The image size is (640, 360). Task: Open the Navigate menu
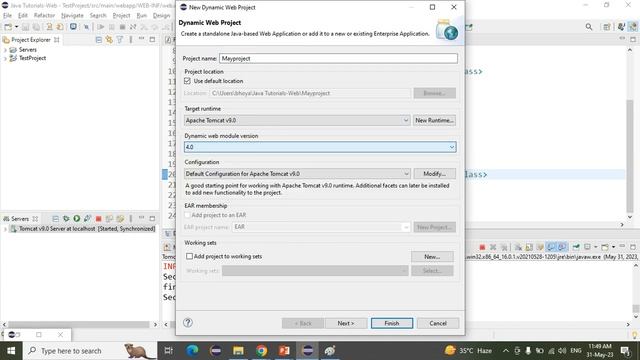72,16
